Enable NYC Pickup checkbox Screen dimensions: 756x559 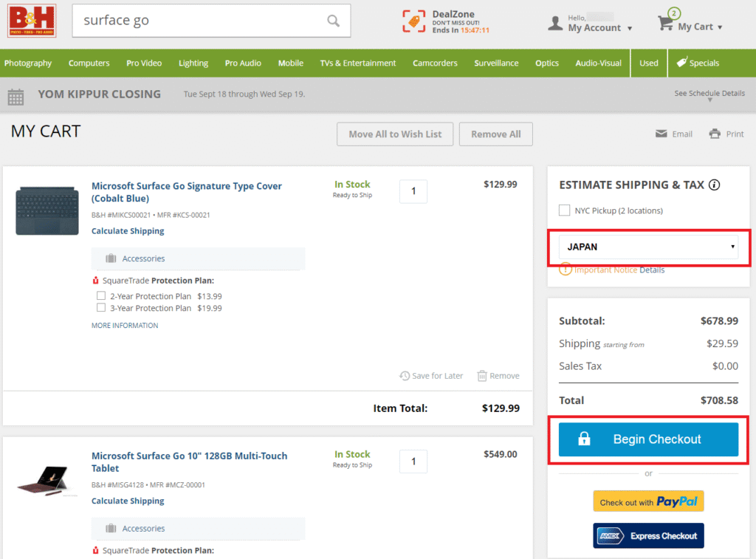(564, 210)
